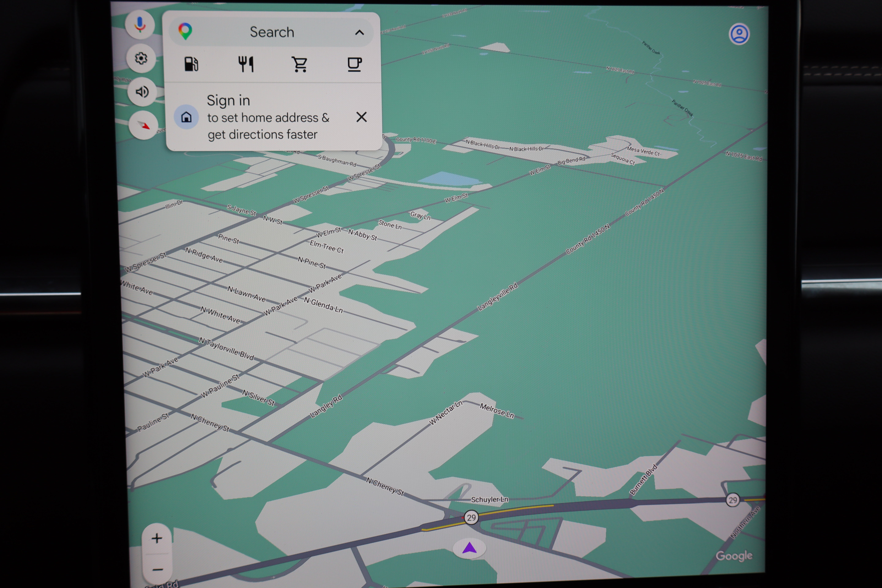Image resolution: width=882 pixels, height=588 pixels.
Task: Search grocery stores with the cart icon
Action: pyautogui.click(x=300, y=64)
